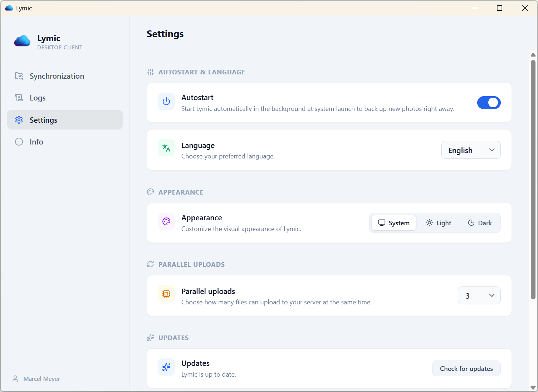538x392 pixels.
Task: Click the "Choose your preferred language." description
Action: tap(228, 156)
